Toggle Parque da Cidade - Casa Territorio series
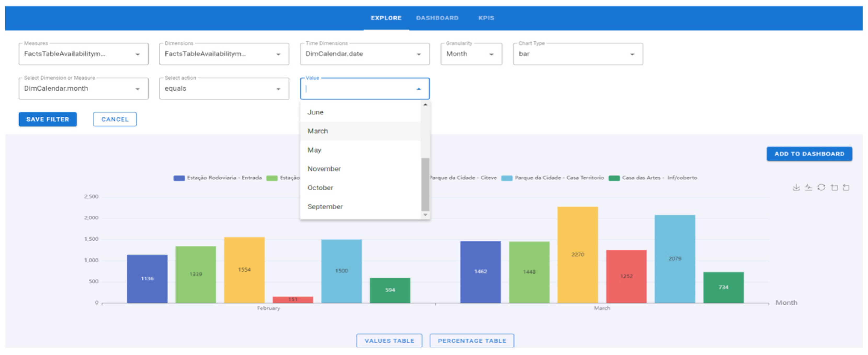The height and width of the screenshot is (355, 868). coord(553,178)
